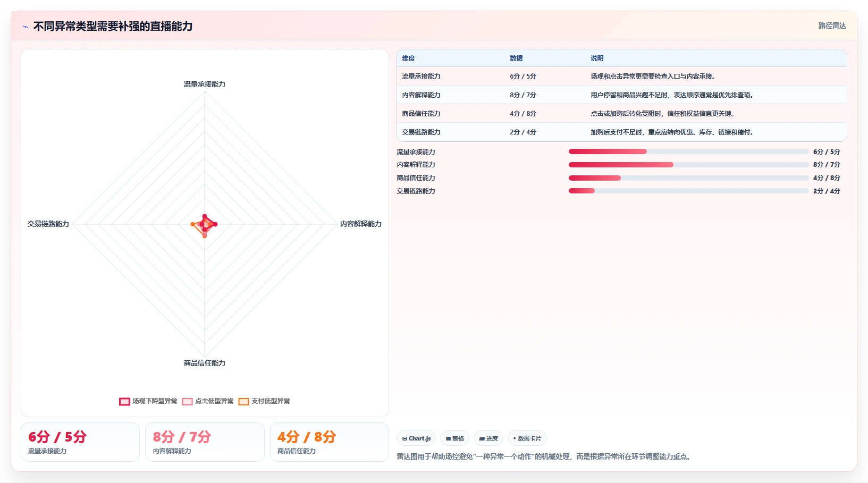Click the radar data polygon at chart center
The image size is (868, 483).
coord(205,225)
